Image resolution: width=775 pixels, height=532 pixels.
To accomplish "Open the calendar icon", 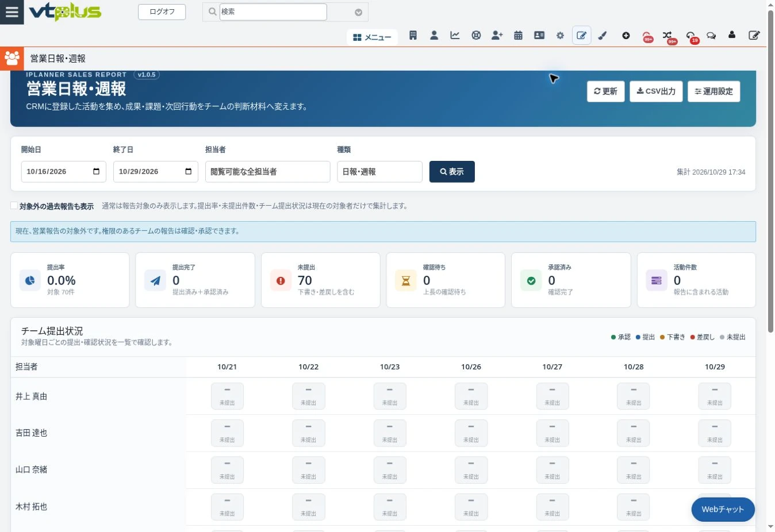I will tap(518, 36).
